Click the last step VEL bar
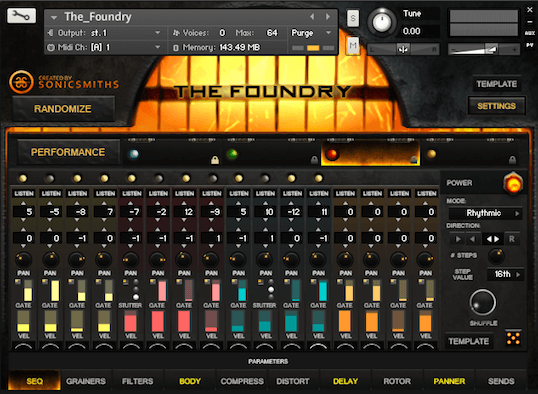The image size is (538, 394). 425,321
